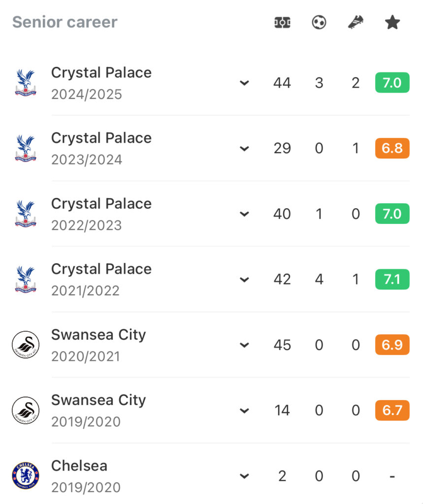Screen dimensions: 423x504
Task: Click the rating star icon
Action: point(392,23)
